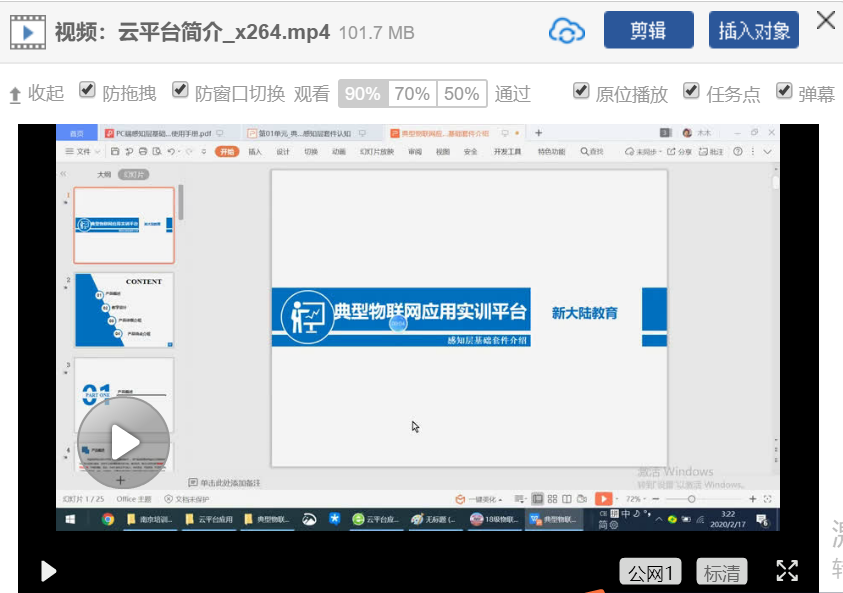Select the 90% watch pass threshold

pyautogui.click(x=362, y=94)
